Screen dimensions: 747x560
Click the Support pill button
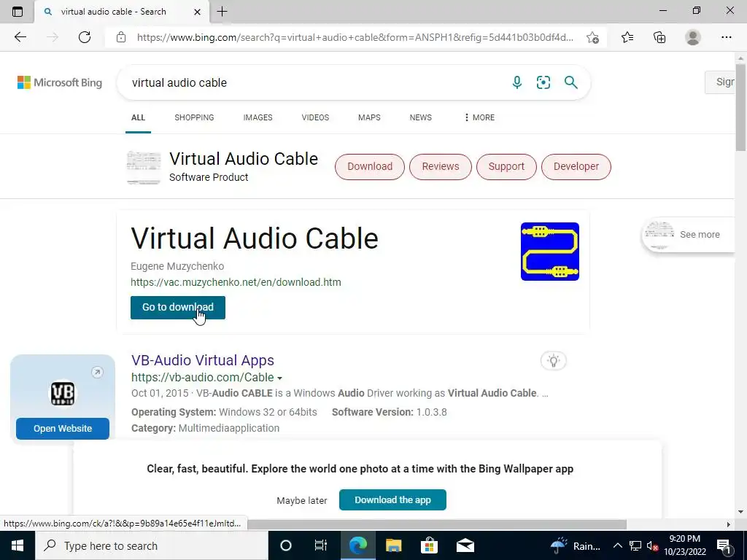point(506,167)
